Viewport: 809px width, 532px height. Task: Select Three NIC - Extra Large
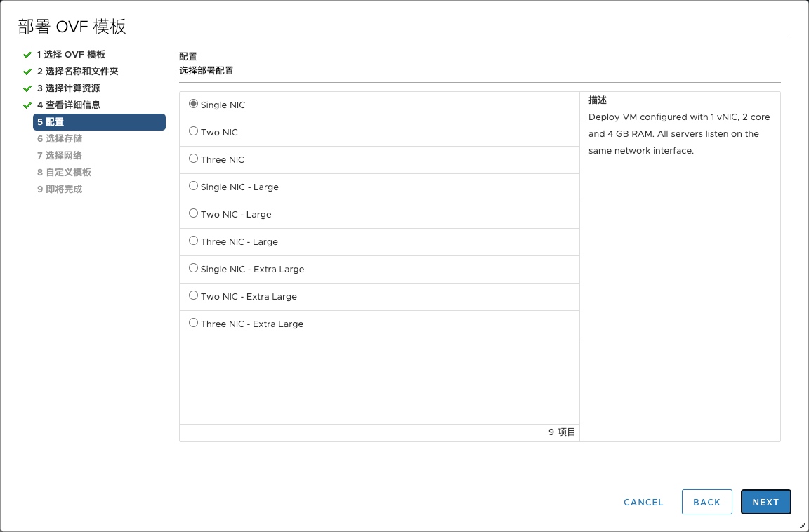(x=193, y=323)
